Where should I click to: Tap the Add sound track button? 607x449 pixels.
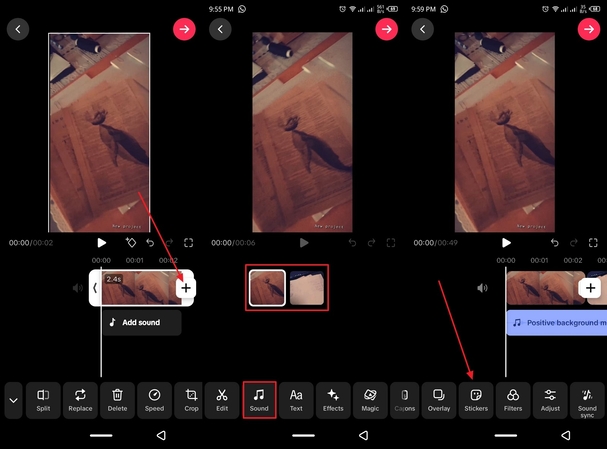[x=142, y=322]
